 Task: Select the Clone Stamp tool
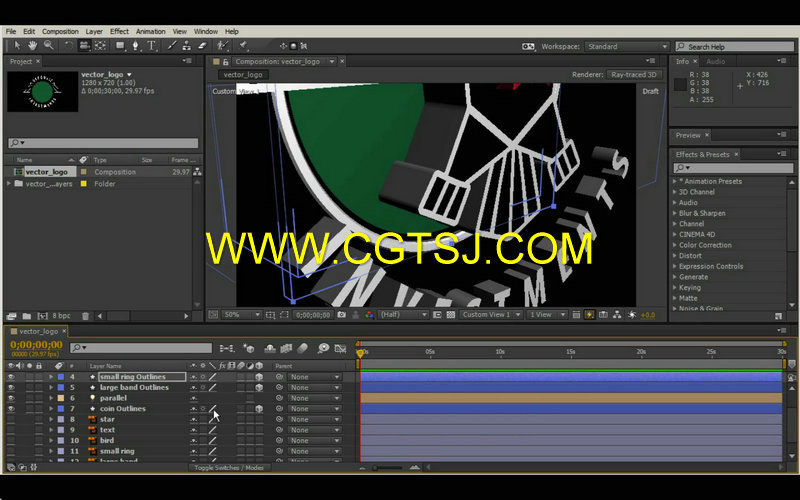click(x=187, y=46)
